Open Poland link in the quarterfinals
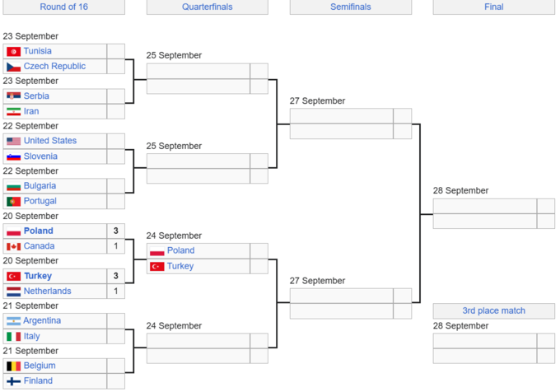This screenshot has width=560, height=392. 180,250
